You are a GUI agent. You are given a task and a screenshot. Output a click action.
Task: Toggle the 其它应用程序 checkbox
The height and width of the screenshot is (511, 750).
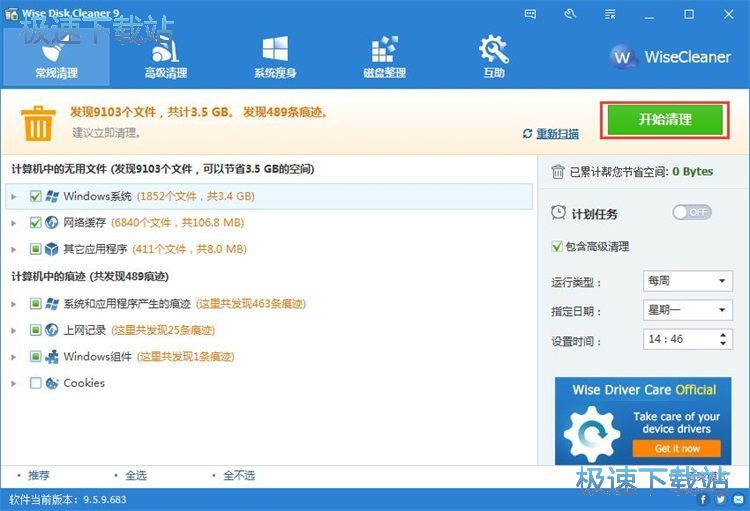35,249
